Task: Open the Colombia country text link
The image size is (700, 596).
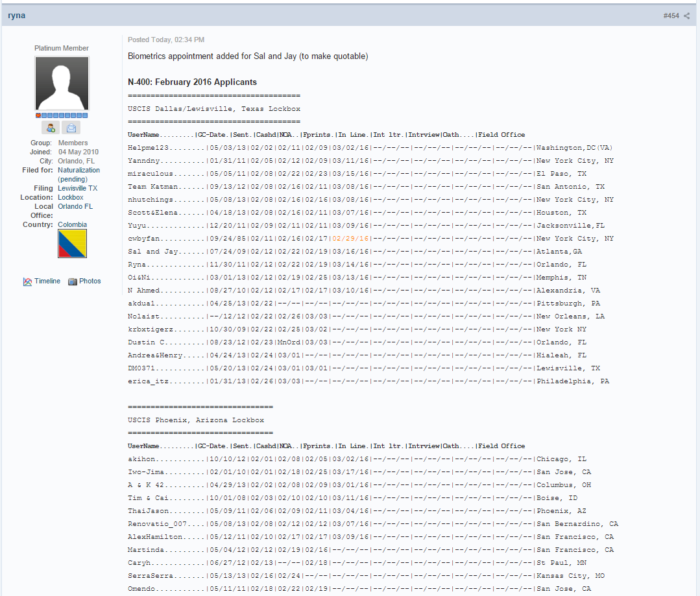Action: pos(72,224)
